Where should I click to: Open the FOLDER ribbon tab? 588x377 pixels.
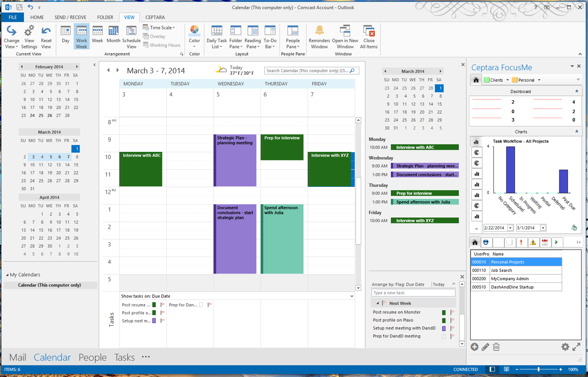tap(105, 18)
